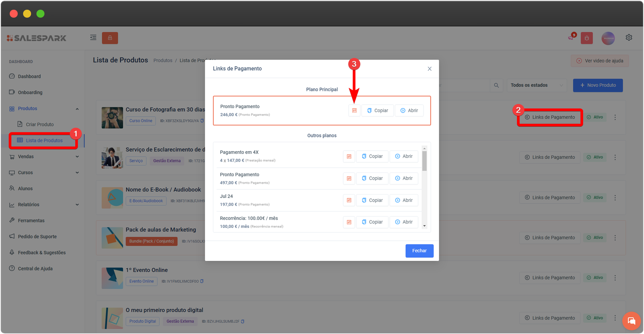Expand the Cursos sidebar section
Viewport: 644px width, 334px height.
(43, 173)
